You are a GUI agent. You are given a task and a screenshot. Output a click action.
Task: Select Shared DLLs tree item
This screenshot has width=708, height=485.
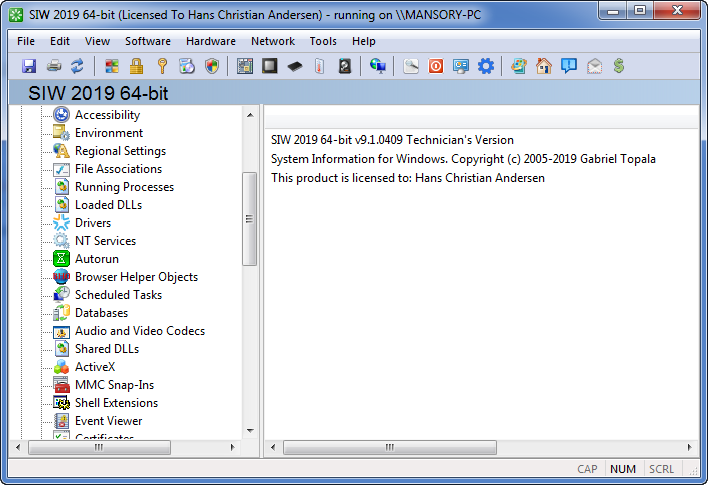click(107, 349)
